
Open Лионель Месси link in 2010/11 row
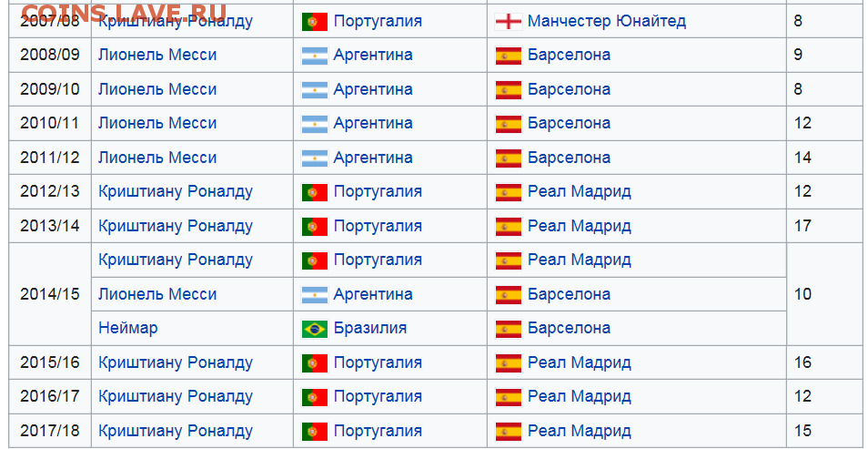[x=157, y=123]
